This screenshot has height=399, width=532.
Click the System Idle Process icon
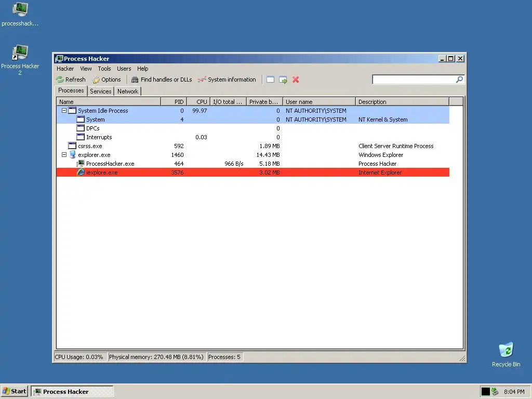pyautogui.click(x=72, y=111)
